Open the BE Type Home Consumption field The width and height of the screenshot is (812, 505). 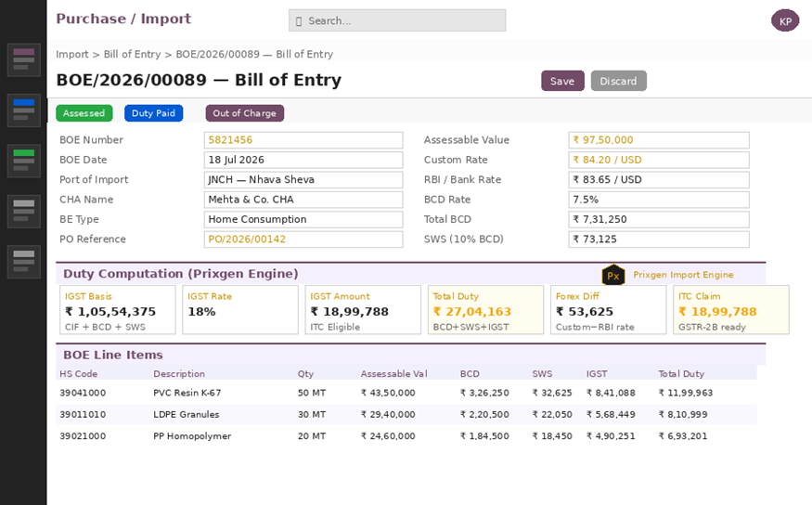pos(303,220)
